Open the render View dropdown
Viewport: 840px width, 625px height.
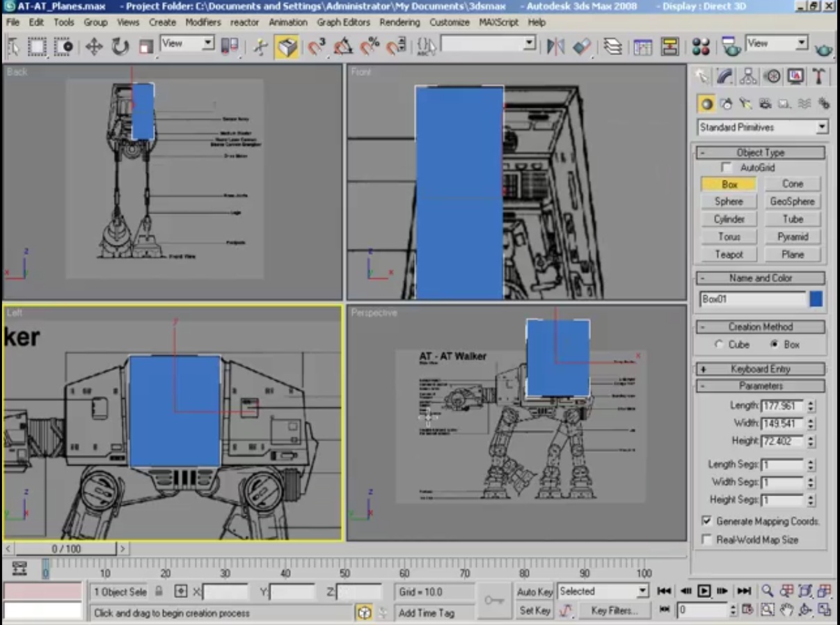777,43
